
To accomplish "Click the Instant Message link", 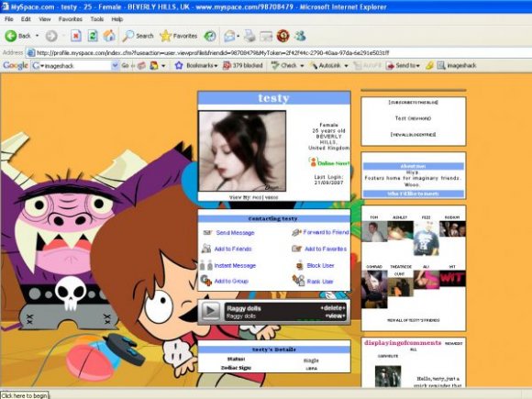I will point(235,265).
